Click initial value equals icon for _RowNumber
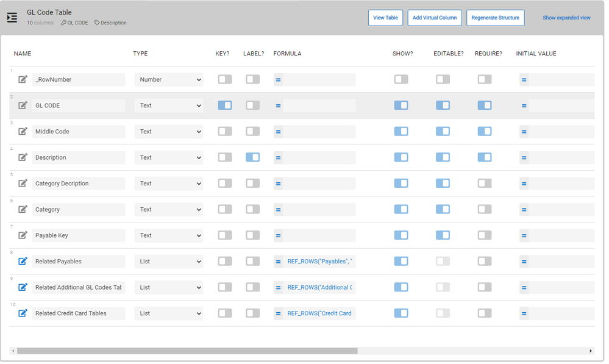 pos(524,80)
